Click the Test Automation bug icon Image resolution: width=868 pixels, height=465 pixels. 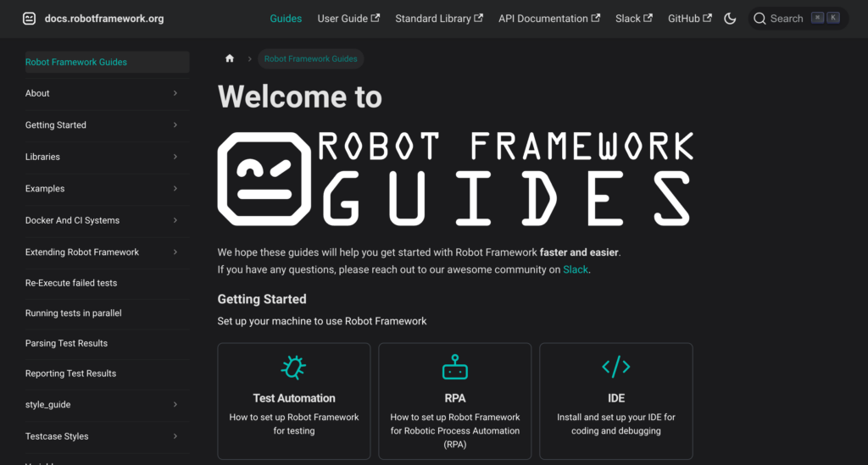[293, 367]
